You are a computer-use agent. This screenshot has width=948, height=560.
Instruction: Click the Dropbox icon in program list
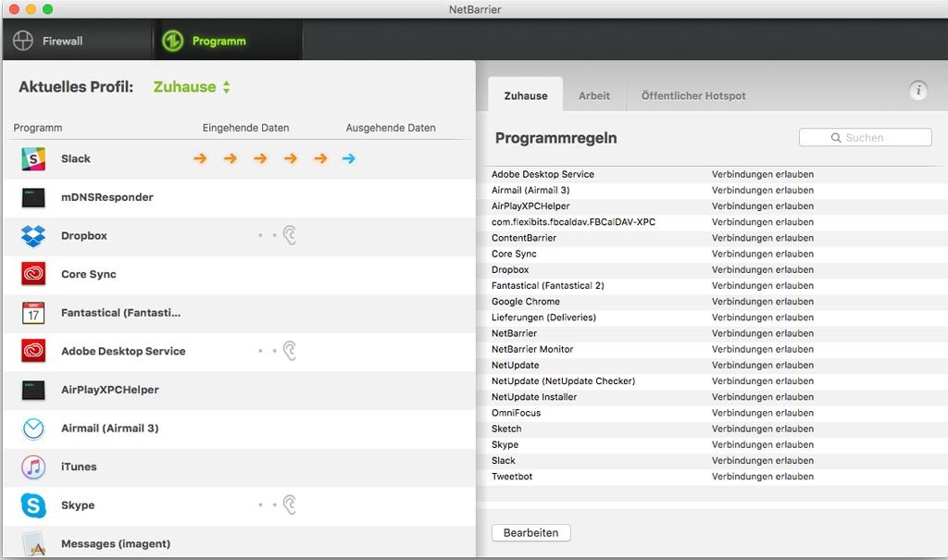point(33,236)
